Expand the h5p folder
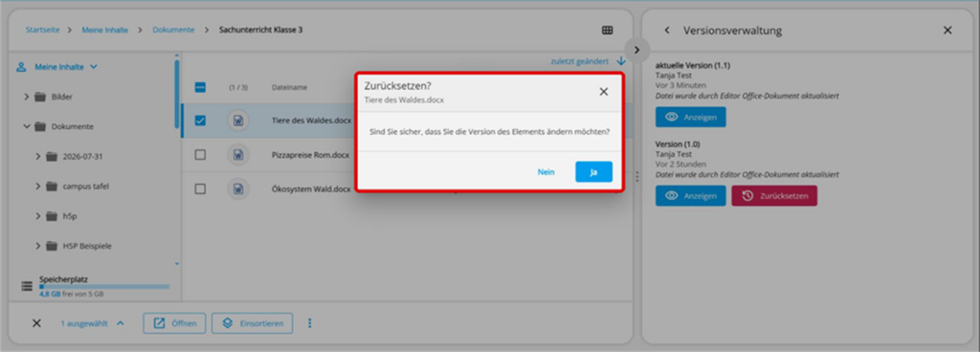This screenshot has height=352, width=980. click(38, 216)
